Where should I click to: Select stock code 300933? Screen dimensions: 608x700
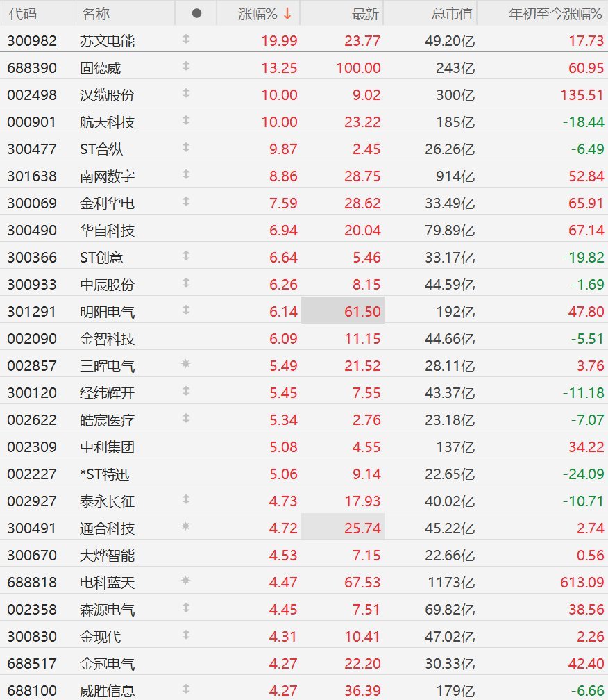click(32, 285)
